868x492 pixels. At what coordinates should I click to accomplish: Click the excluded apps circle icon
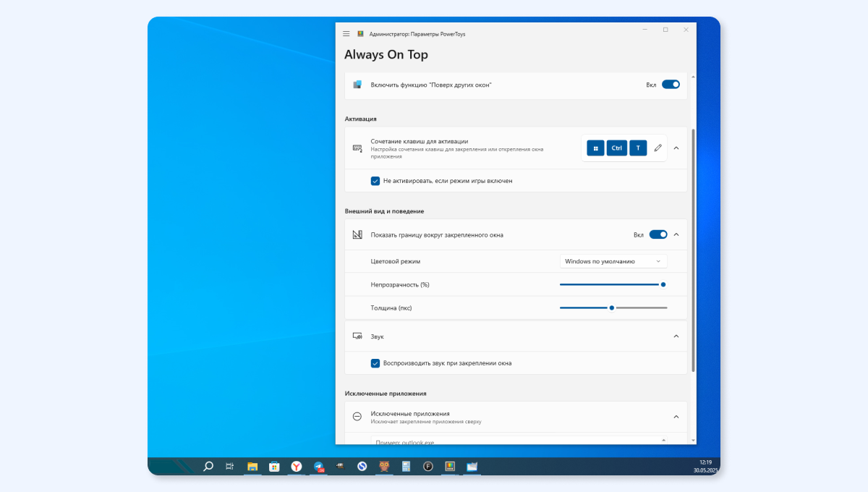357,417
